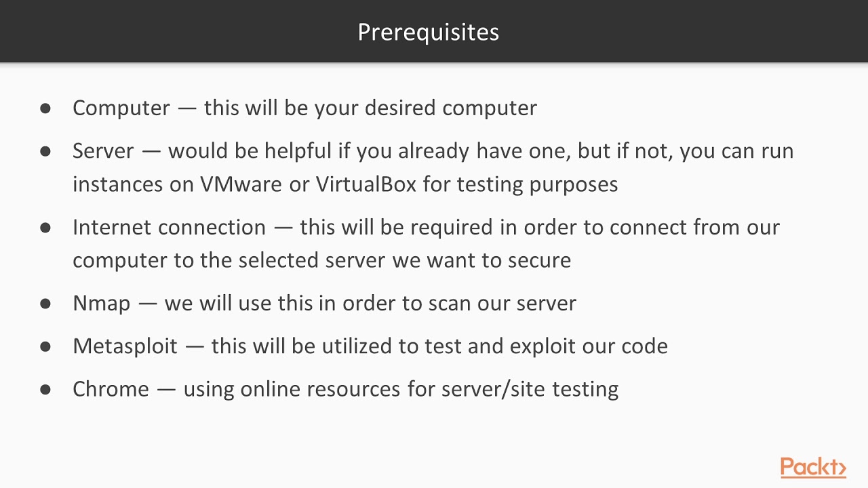Click the text 'exploit our code'
Screen dimensions: 868x488
coord(589,346)
